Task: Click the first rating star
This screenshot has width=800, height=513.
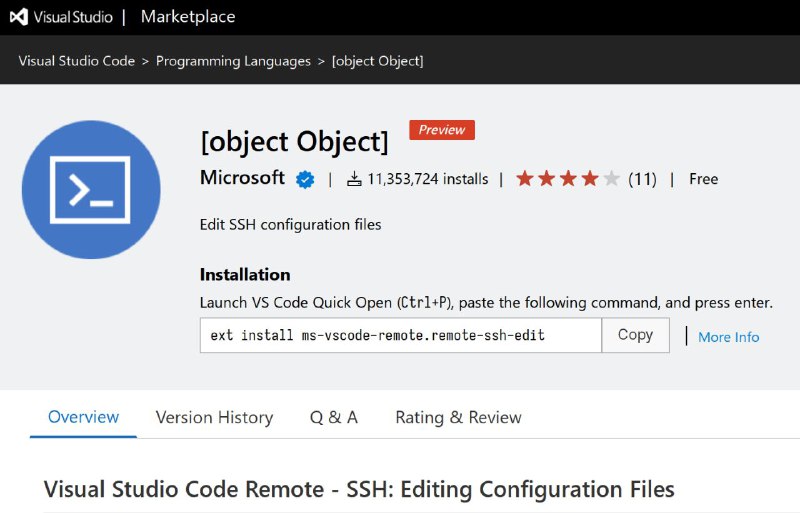Action: pyautogui.click(x=524, y=179)
